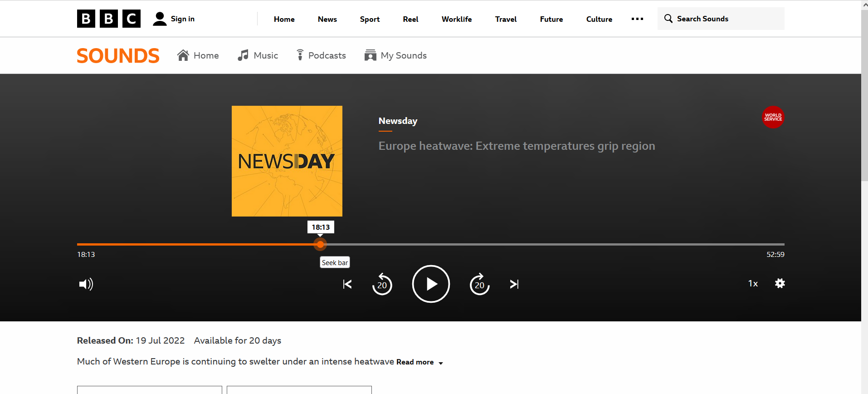The height and width of the screenshot is (394, 868).
Task: Click the Newsday artwork thumbnail
Action: [x=287, y=161]
